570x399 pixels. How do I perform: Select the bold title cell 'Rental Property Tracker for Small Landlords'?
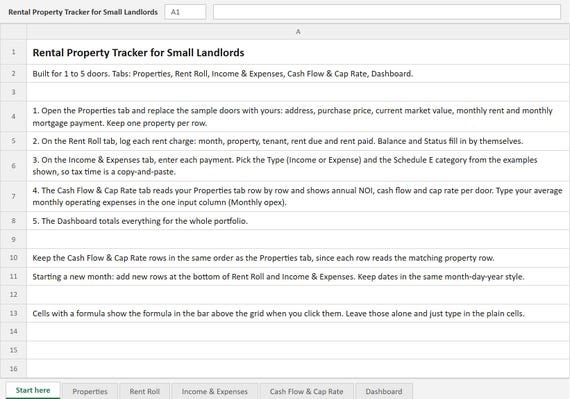tap(298, 52)
